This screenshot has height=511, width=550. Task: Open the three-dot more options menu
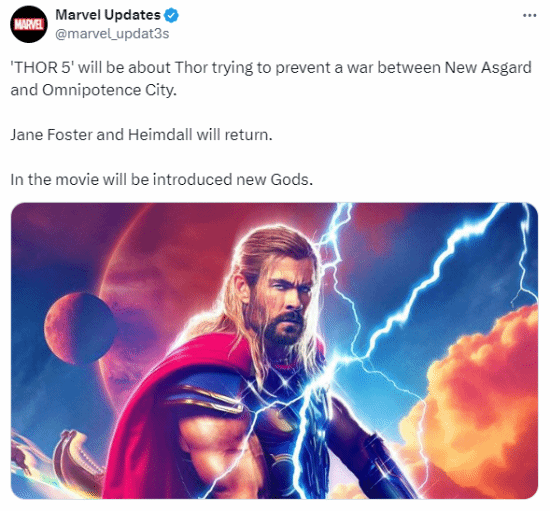(529, 15)
